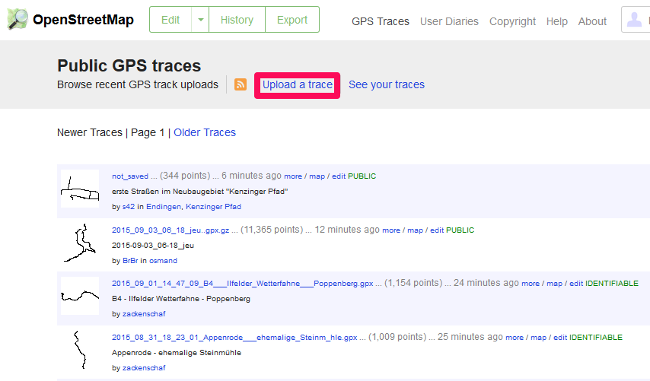Open user BrBr profile link
Image resolution: width=650 pixels, height=381 pixels.
point(130,260)
